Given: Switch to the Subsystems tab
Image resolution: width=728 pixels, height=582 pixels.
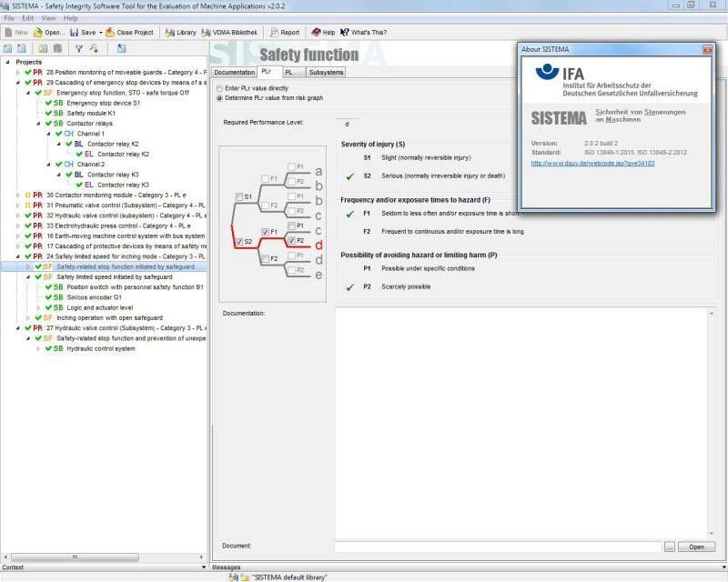Looking at the screenshot, I should [x=327, y=73].
